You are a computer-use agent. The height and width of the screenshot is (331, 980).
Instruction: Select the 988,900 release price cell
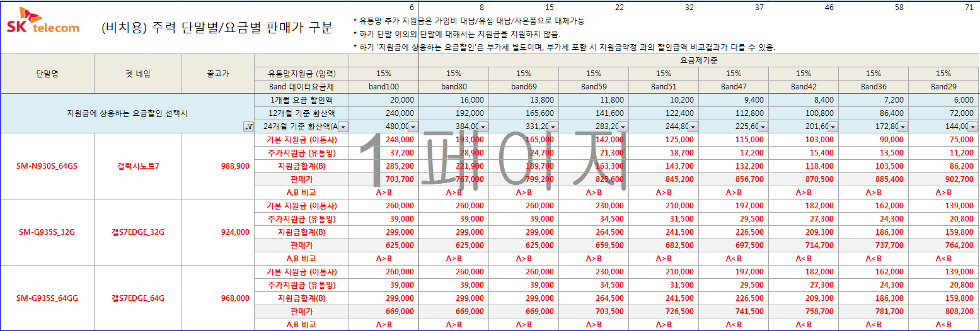218,166
